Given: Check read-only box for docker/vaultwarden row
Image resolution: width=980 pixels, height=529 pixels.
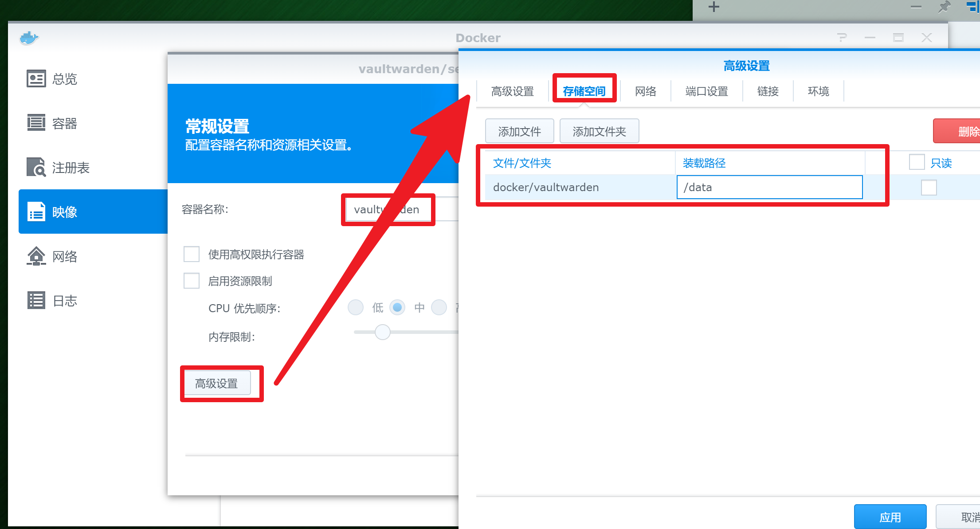Looking at the screenshot, I should [929, 187].
